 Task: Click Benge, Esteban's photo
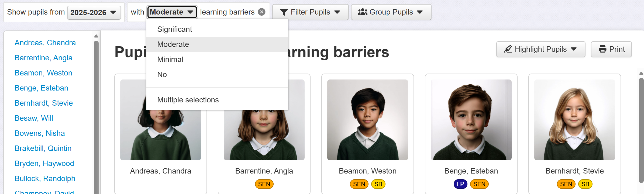(x=471, y=120)
